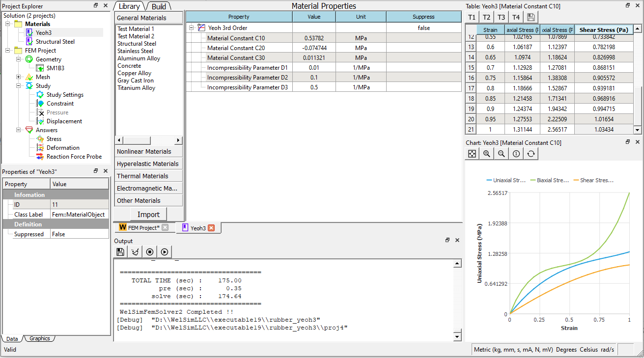Open Study Settings gear icon
644x358 pixels.
[40, 95]
